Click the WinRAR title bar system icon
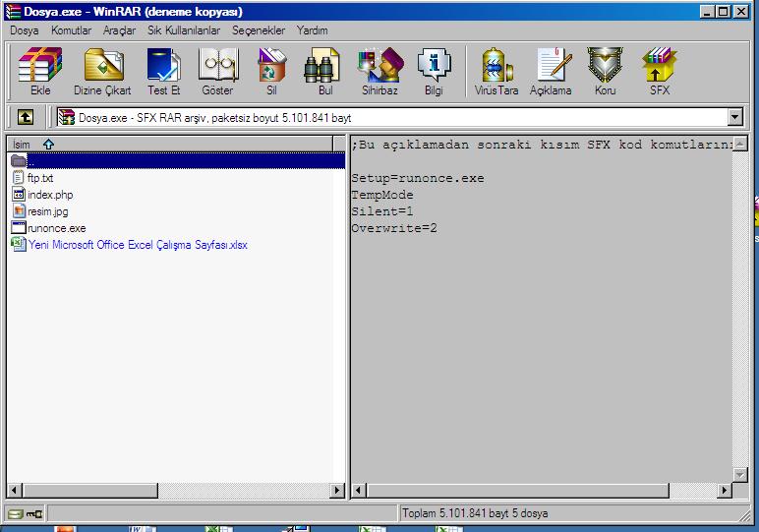 tap(13, 12)
